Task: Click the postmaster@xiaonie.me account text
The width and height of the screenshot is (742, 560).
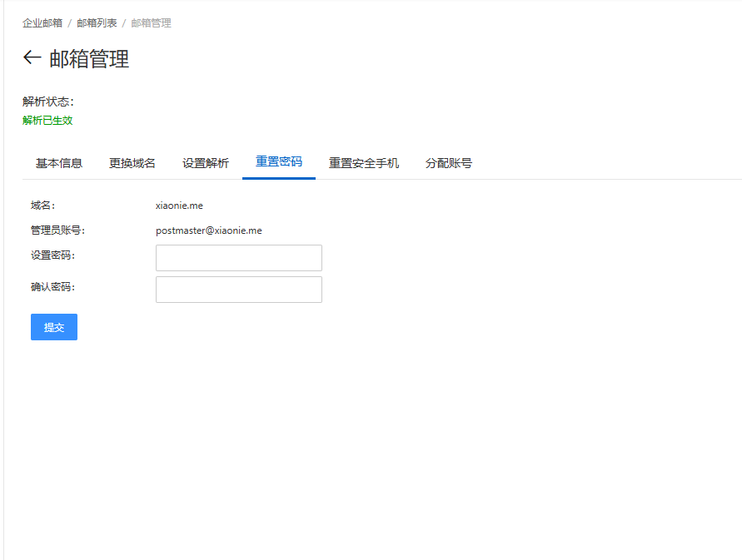Action: (x=208, y=230)
